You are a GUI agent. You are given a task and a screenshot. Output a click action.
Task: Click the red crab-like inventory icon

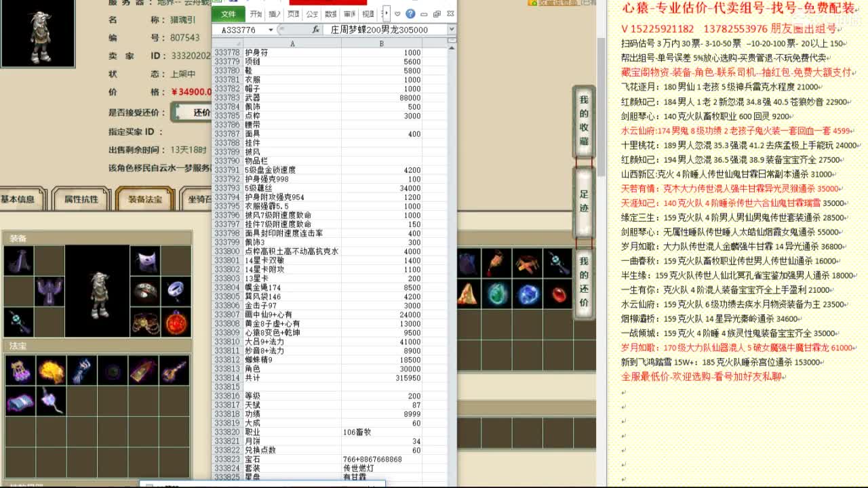pos(528,262)
